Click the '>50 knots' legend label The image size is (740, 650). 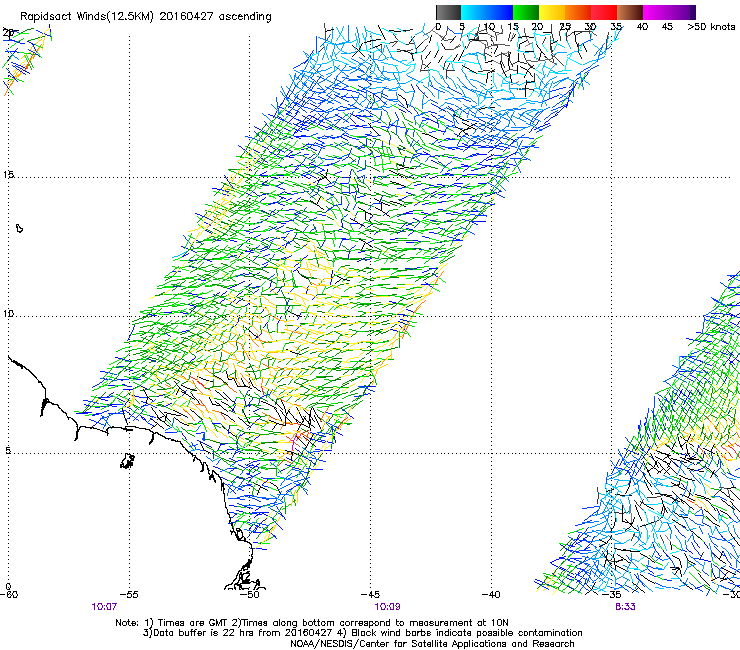click(x=711, y=27)
